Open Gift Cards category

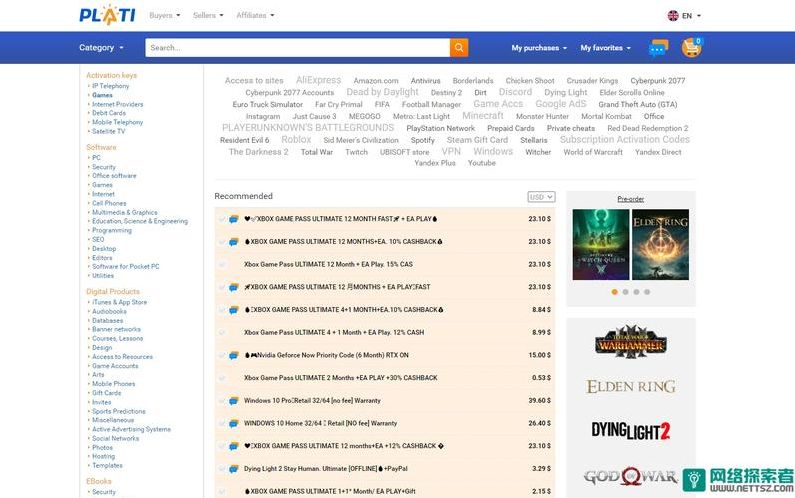point(106,393)
